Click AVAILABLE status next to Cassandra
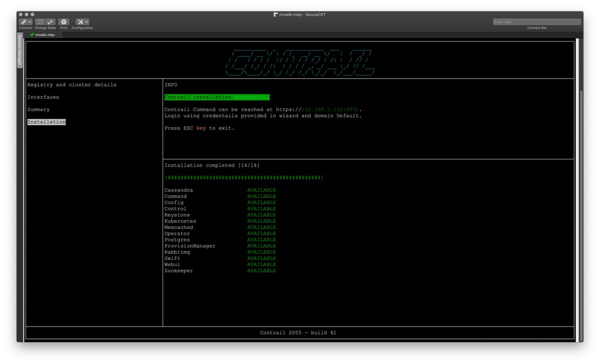 pos(261,190)
